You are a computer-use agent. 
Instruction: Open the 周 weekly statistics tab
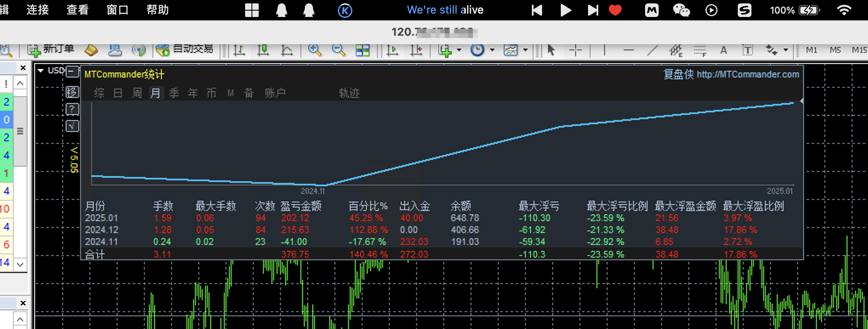pyautogui.click(x=137, y=93)
